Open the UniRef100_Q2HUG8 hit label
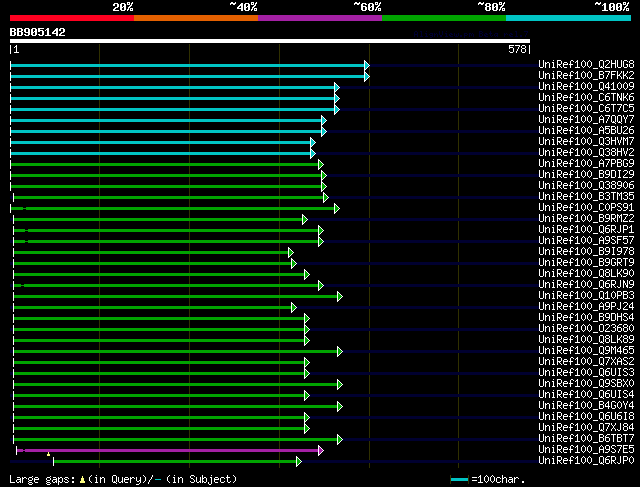 point(586,64)
